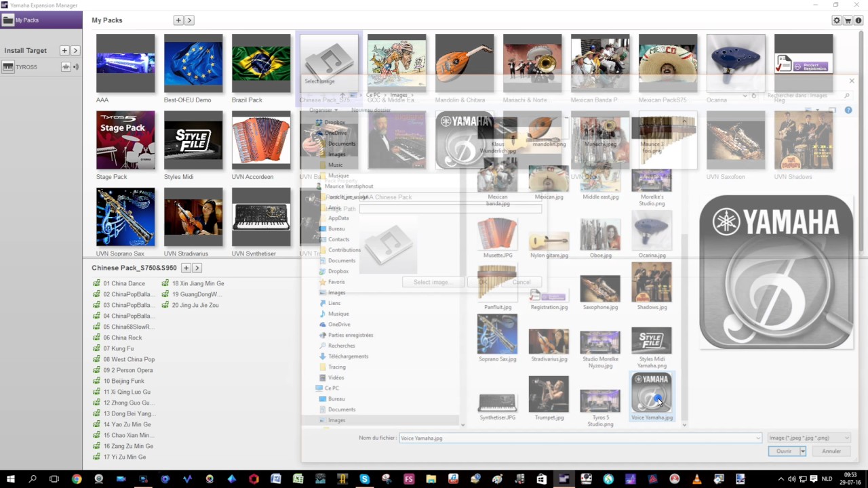Select Shadows.jpg file
Screen dimensions: 868x488
click(652, 287)
